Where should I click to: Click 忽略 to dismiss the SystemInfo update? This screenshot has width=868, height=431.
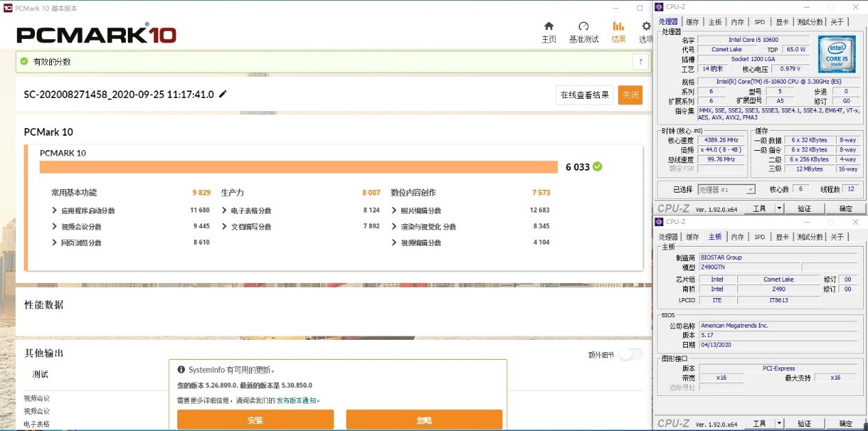[424, 419]
